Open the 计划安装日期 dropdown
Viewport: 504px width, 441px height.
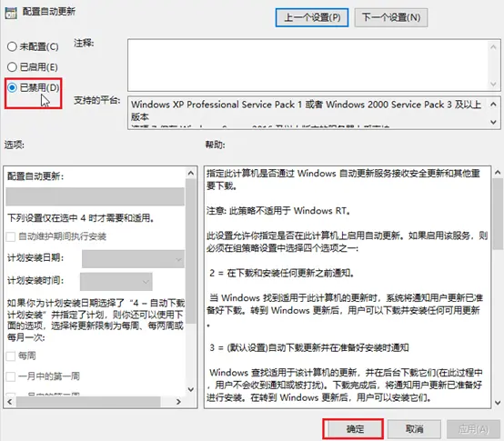click(x=133, y=259)
